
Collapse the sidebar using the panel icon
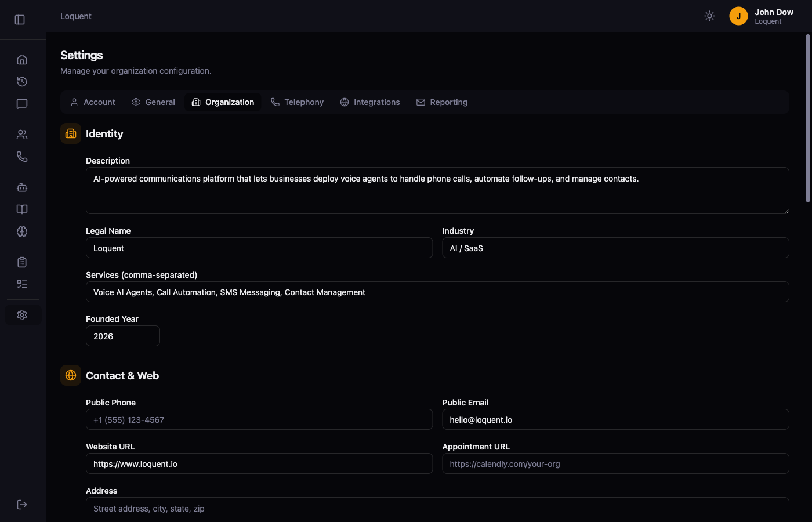point(19,19)
